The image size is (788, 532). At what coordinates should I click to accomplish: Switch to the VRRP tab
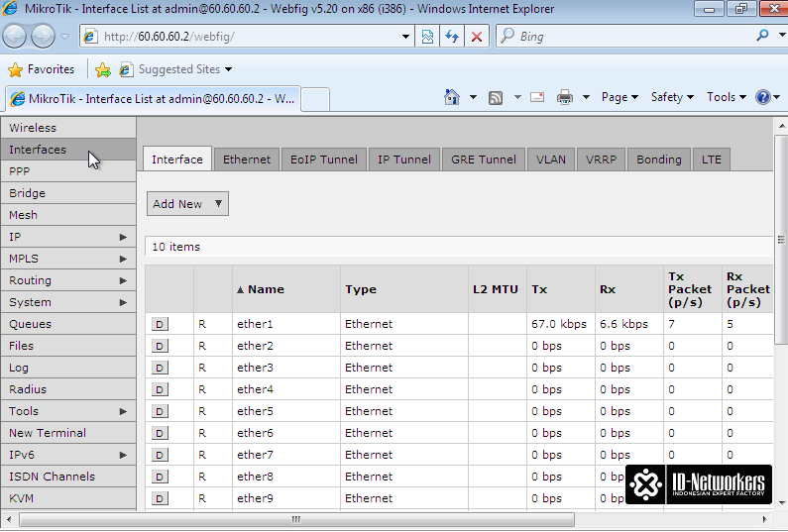click(x=601, y=160)
